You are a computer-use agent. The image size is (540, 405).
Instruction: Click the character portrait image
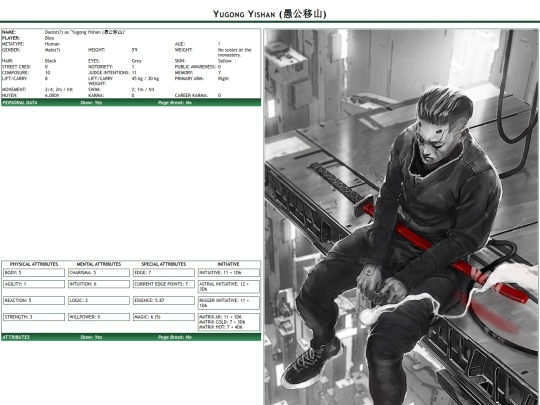(401, 217)
